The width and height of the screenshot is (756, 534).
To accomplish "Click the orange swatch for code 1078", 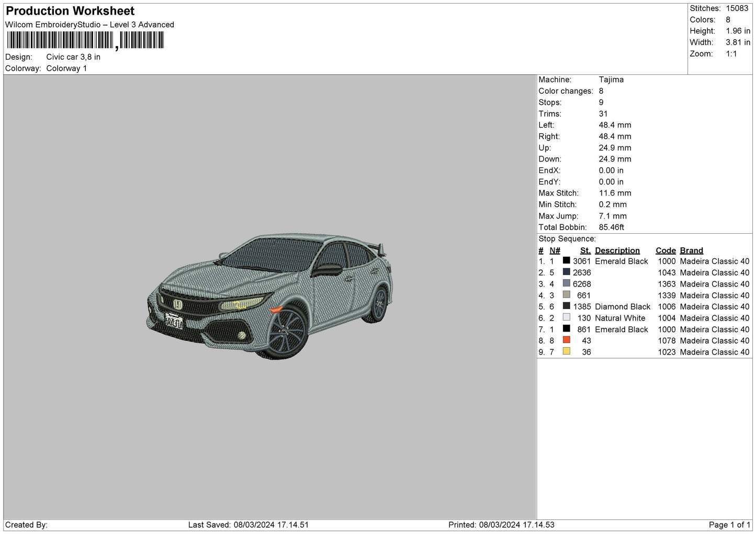I will [x=566, y=340].
